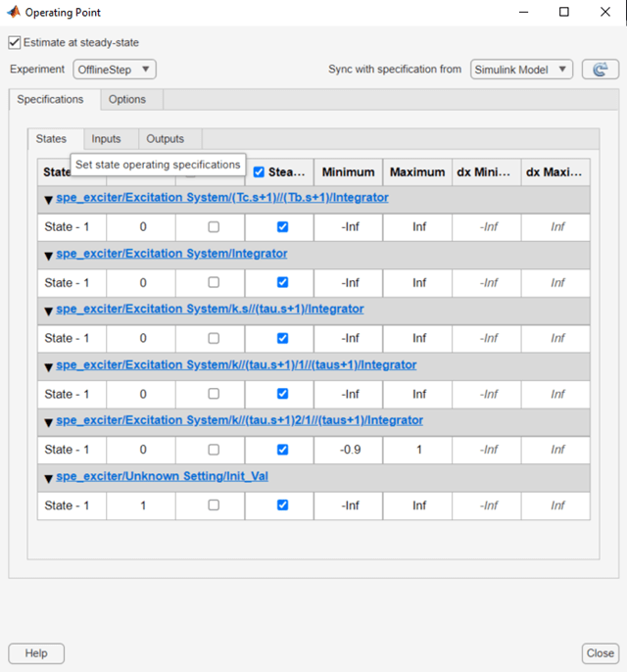The image size is (627, 672).
Task: Check Known box for k.s//(tau.s+1) Integrator state
Action: (x=214, y=338)
